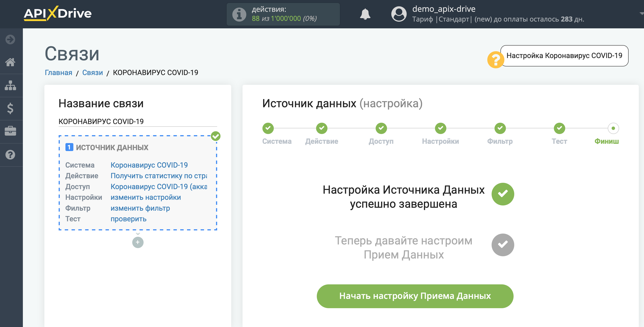Click изменить фильтр link
The image size is (644, 327).
[x=140, y=208]
